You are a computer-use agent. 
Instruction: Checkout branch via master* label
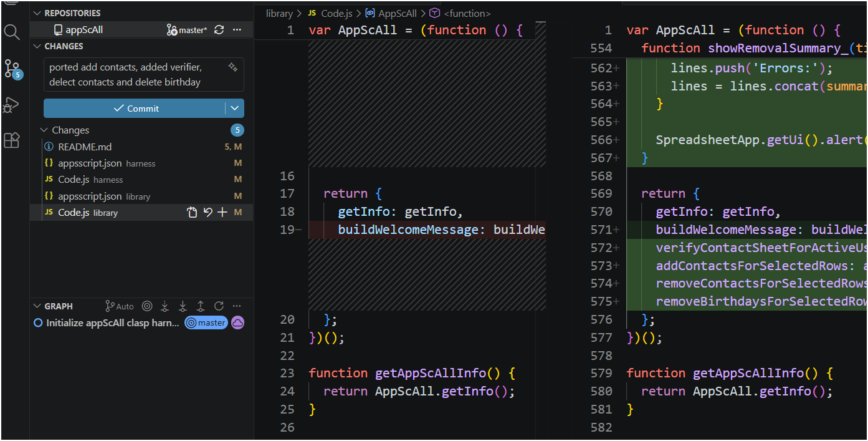point(187,30)
